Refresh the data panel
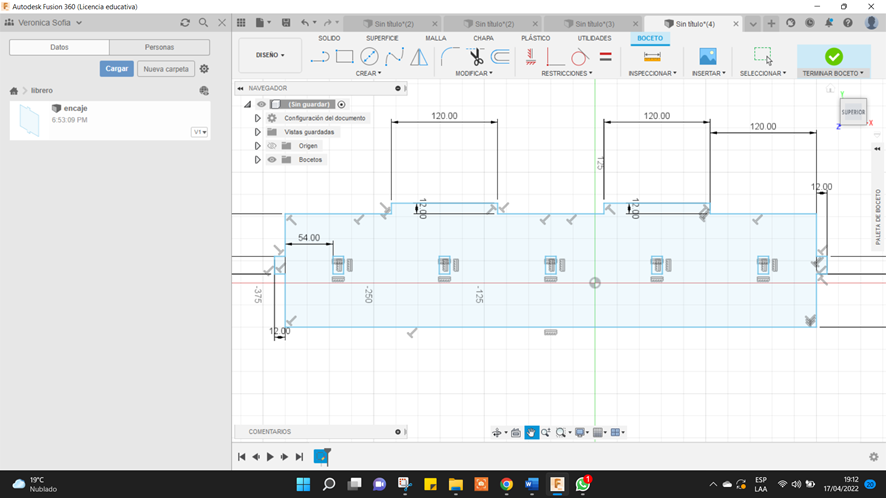Viewport: 886px width, 498px height. 185,23
